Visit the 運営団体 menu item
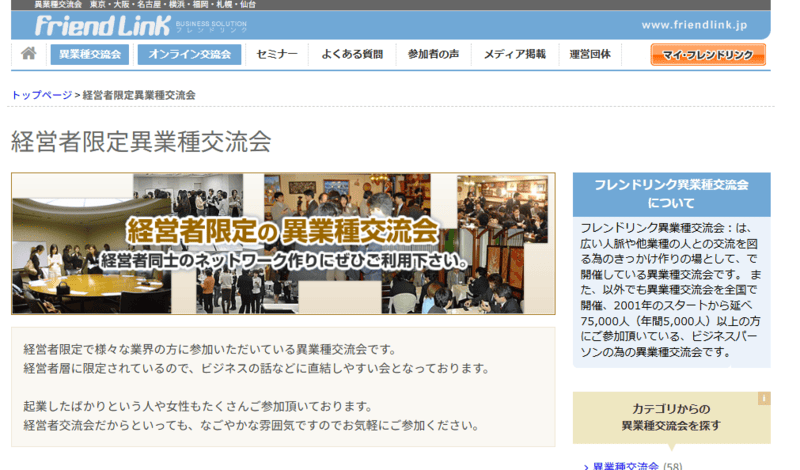The width and height of the screenshot is (800, 470). pos(590,54)
